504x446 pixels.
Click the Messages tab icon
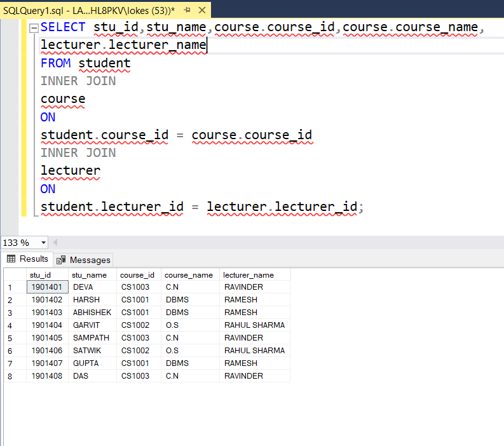(61, 260)
